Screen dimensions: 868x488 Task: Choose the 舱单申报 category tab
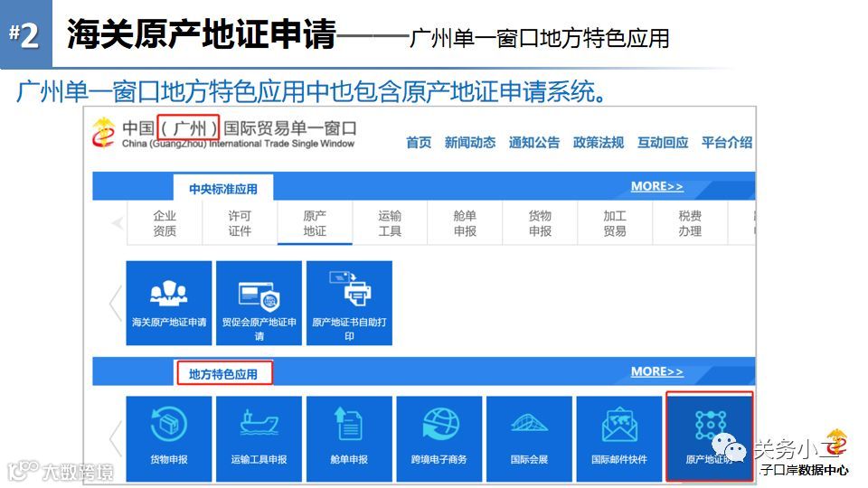[465, 223]
